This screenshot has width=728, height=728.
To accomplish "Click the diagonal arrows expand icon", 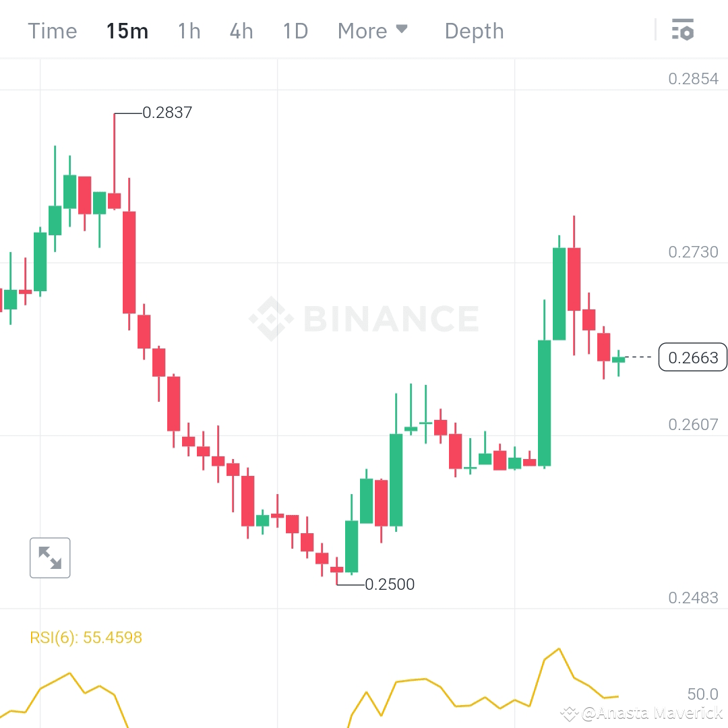I will (50, 557).
